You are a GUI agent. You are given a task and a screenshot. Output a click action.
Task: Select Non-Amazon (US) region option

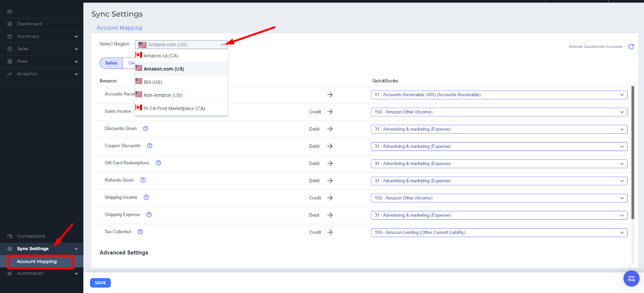pos(181,95)
